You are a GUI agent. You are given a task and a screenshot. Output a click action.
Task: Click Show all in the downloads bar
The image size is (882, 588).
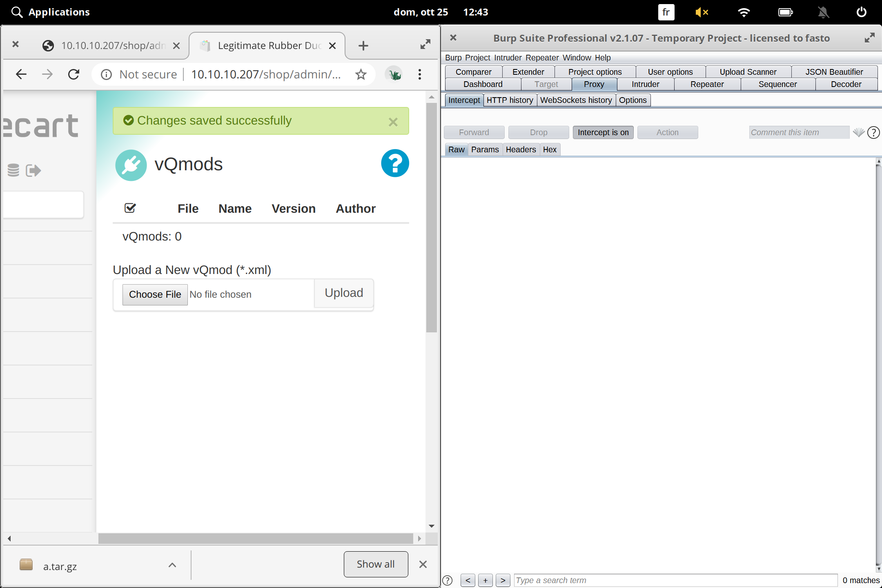(375, 564)
